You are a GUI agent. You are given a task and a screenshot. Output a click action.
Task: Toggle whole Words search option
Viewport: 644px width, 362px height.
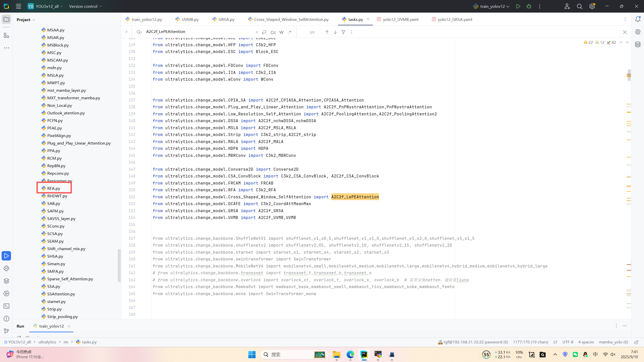(281, 32)
